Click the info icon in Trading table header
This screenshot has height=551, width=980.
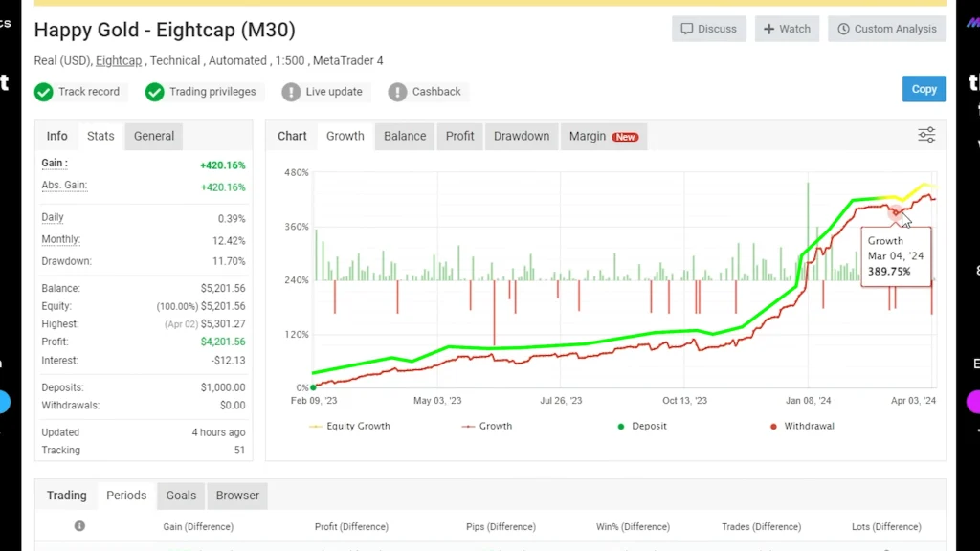coord(79,526)
